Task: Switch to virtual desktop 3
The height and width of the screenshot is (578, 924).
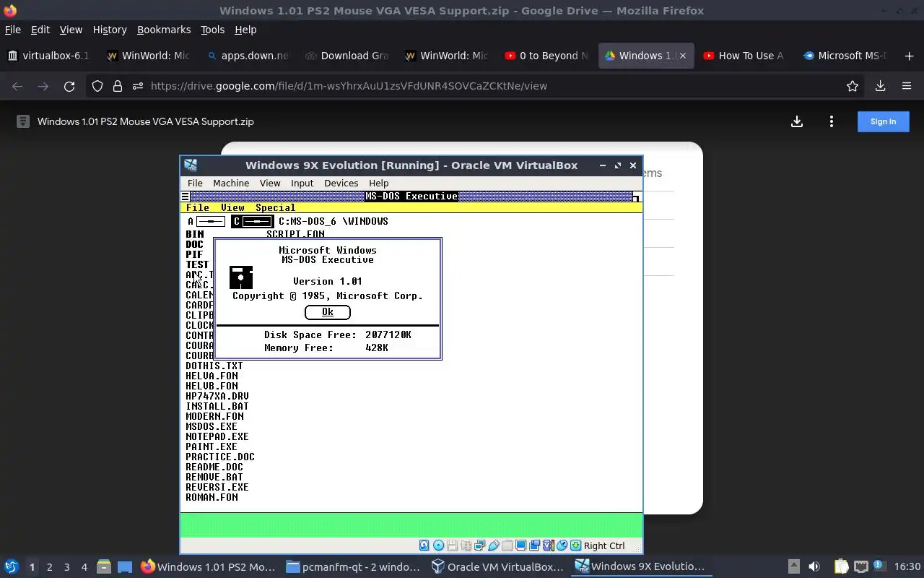Action: click(x=66, y=567)
